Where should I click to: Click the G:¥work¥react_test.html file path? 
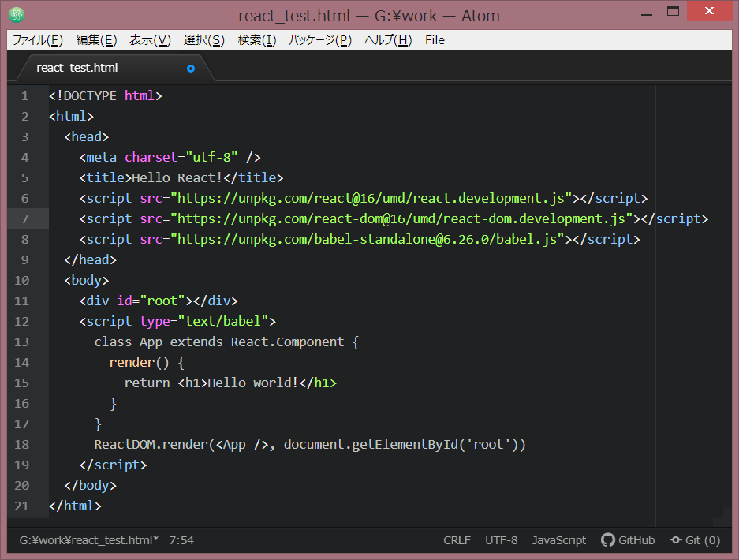(89, 540)
